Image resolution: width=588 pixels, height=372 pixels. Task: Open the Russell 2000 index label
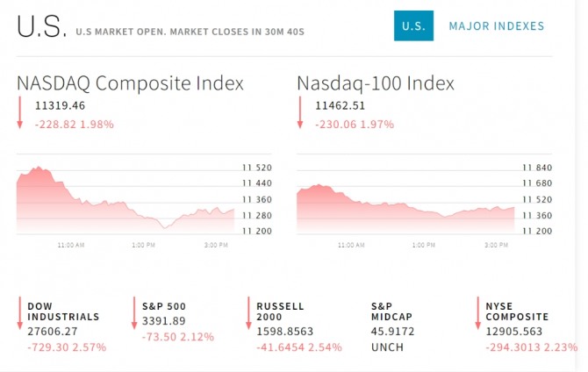coord(280,311)
